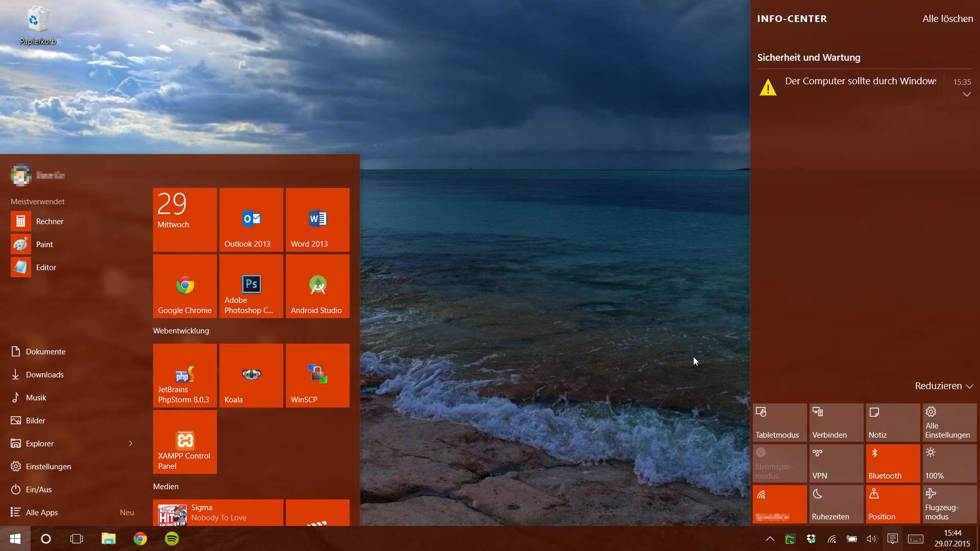Launch Word 2013 from Start tiles
This screenshot has width=980, height=551.
click(317, 220)
